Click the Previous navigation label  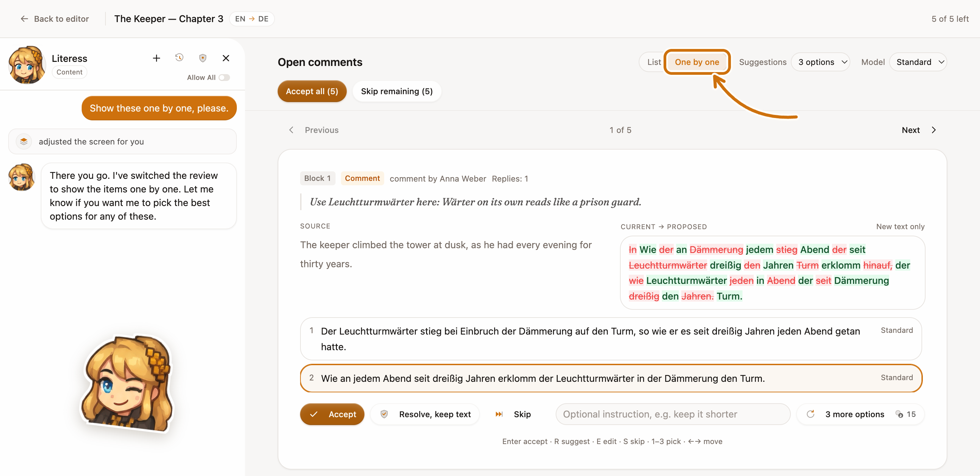pyautogui.click(x=322, y=130)
